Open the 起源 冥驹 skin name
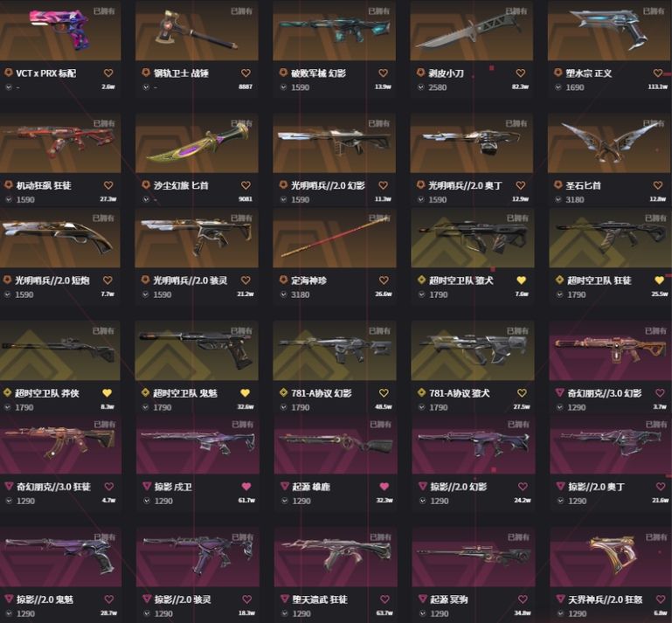This screenshot has width=672, height=623. 448,599
